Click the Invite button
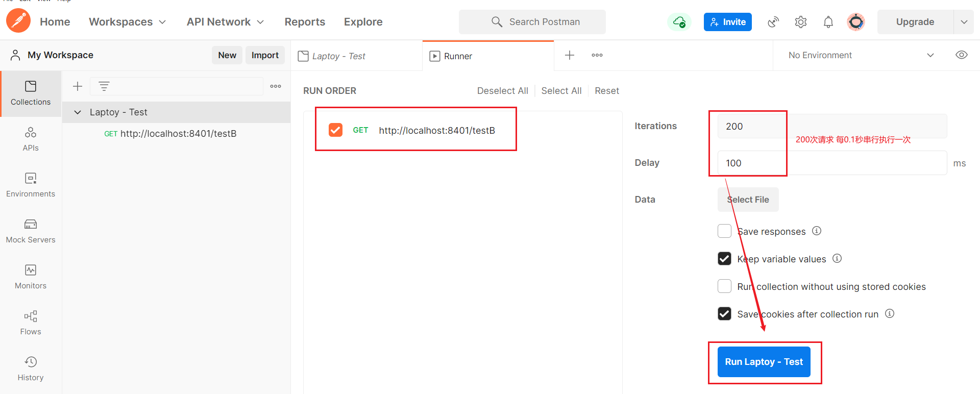Image resolution: width=980 pixels, height=394 pixels. pos(727,22)
